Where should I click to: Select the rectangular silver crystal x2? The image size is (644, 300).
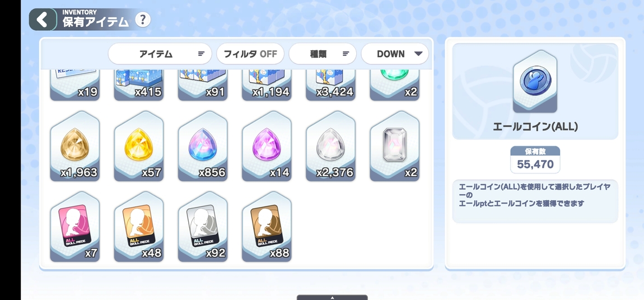coord(394,146)
